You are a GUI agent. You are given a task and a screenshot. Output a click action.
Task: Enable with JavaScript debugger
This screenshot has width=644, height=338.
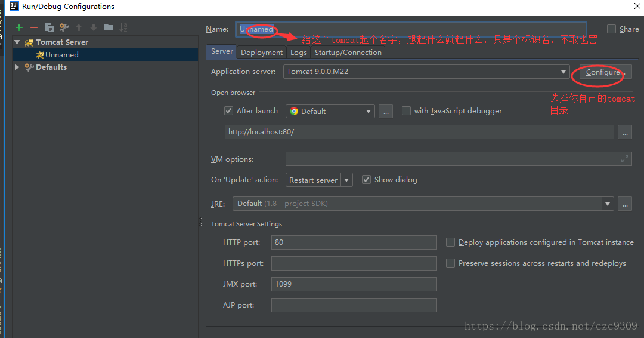[x=406, y=110]
